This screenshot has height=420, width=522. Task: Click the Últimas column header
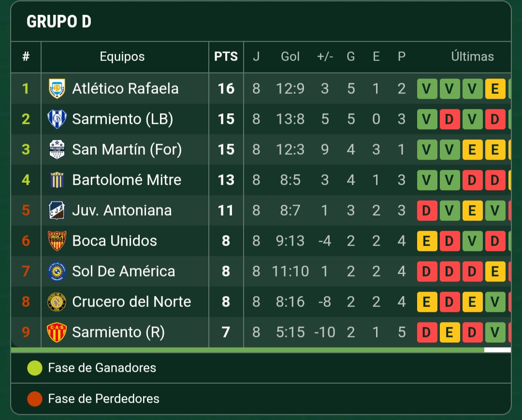coord(472,57)
